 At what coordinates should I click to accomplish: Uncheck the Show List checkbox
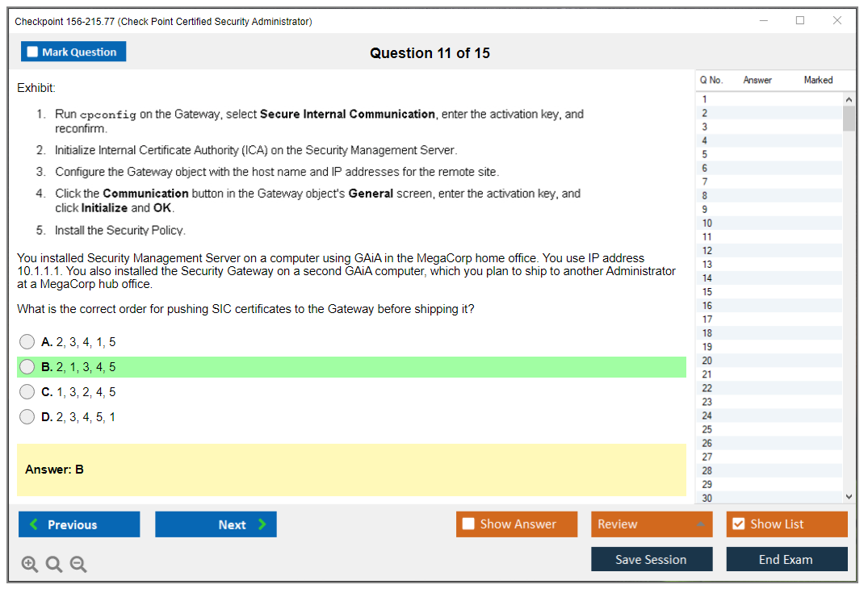[x=738, y=524]
